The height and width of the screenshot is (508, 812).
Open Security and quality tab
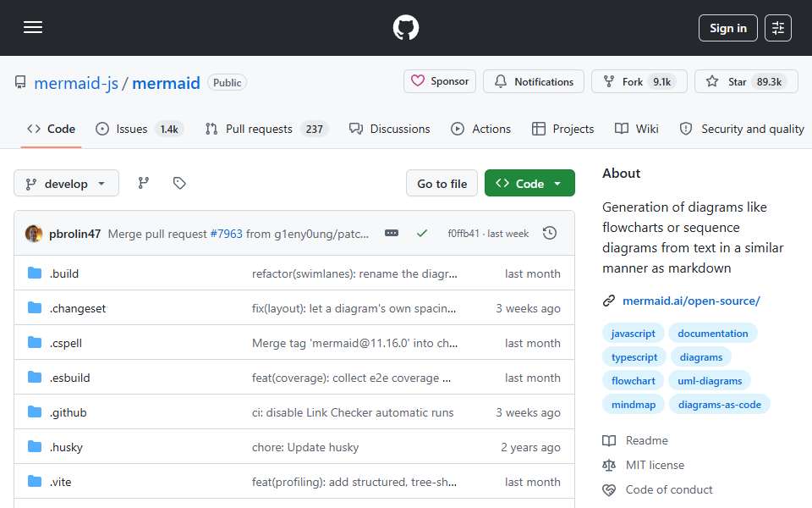(742, 129)
